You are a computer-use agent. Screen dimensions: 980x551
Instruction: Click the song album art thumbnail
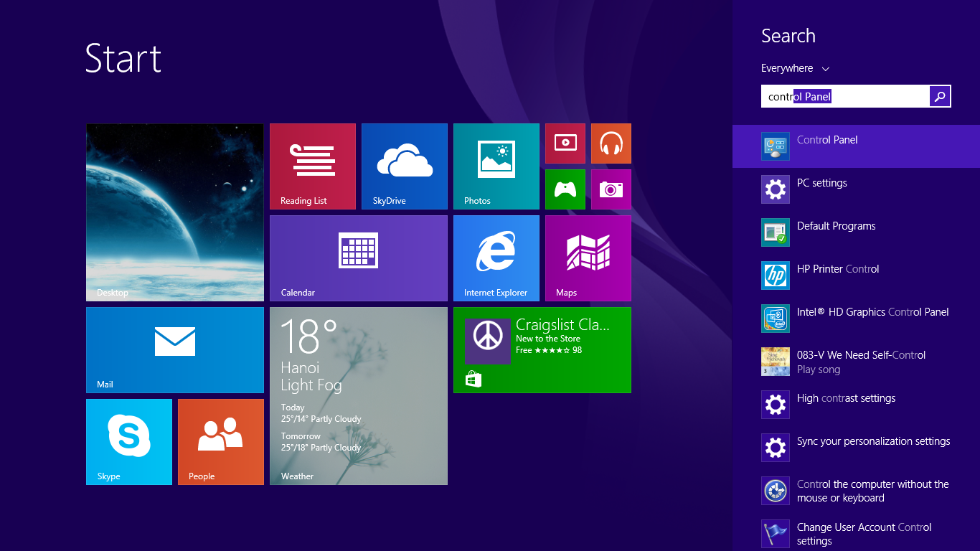[x=776, y=362]
